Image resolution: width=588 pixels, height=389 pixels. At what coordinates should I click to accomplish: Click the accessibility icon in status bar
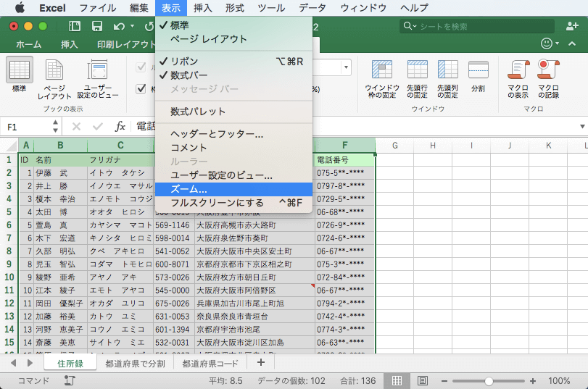70,381
